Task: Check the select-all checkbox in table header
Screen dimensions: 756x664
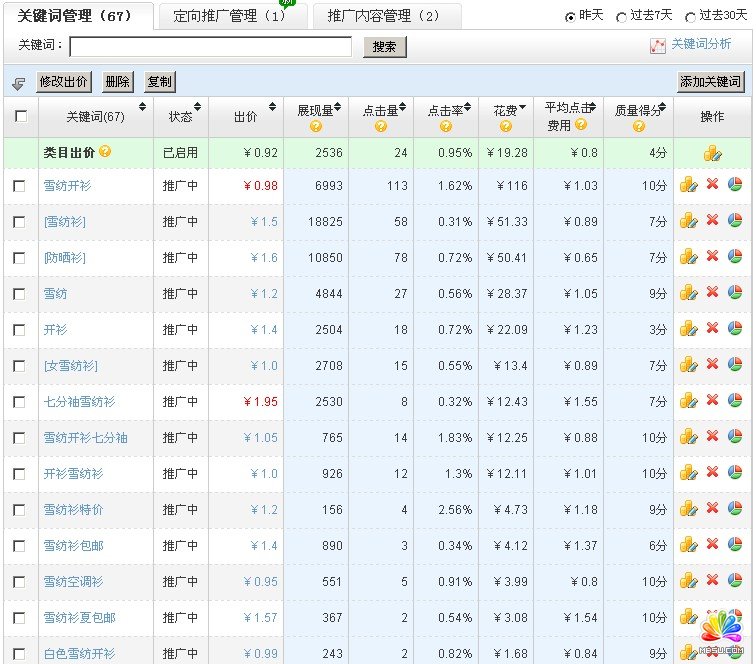Action: point(20,116)
